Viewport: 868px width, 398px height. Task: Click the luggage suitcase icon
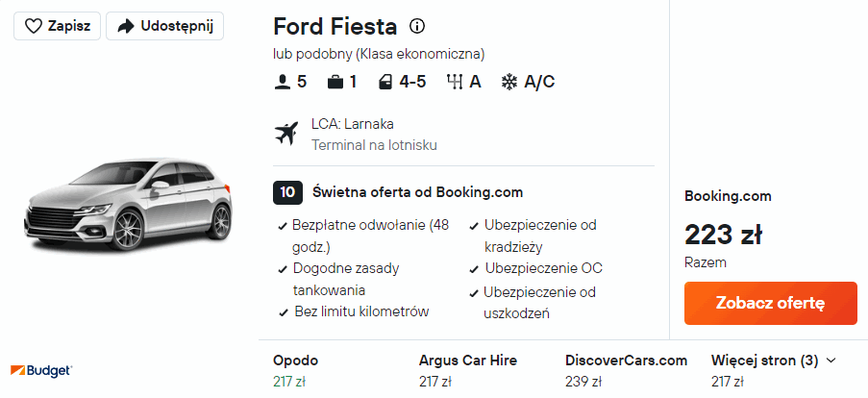click(335, 82)
